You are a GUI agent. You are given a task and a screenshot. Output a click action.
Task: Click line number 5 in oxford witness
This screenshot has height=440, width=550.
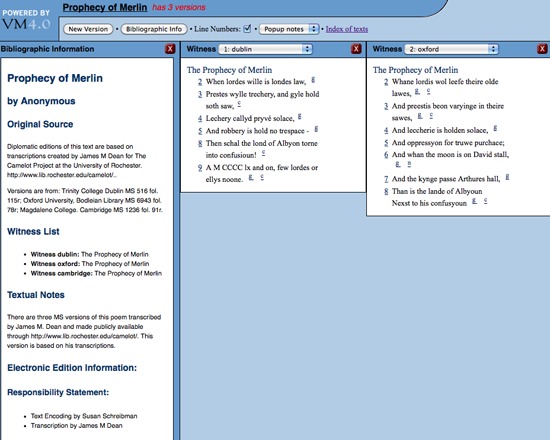pos(386,143)
